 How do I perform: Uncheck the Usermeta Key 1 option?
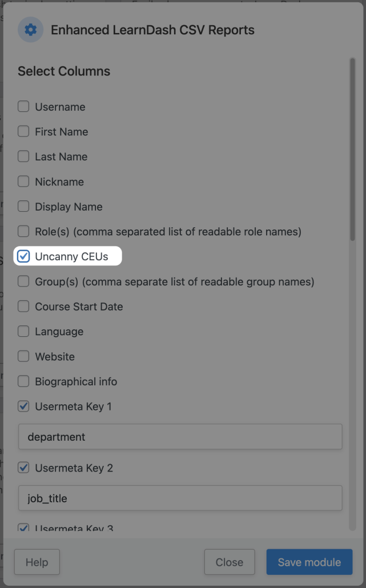[x=23, y=406]
